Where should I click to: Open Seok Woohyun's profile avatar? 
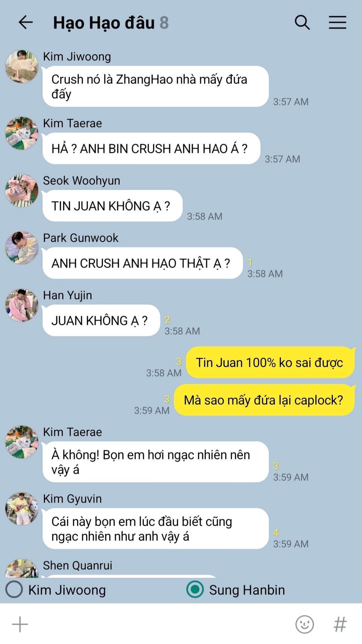click(x=22, y=191)
